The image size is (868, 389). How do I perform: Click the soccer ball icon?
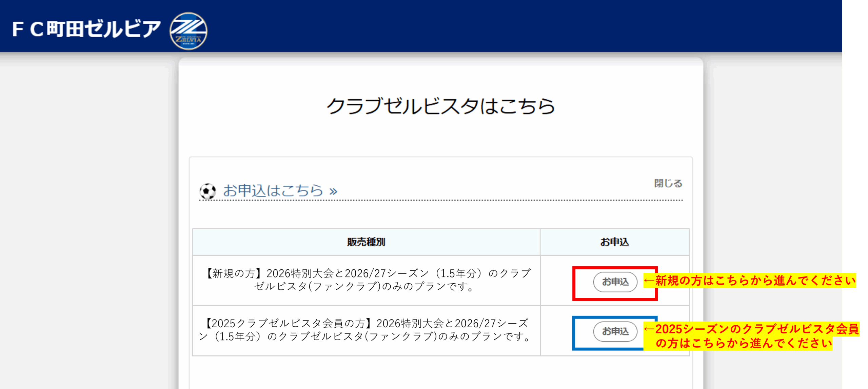pos(208,191)
